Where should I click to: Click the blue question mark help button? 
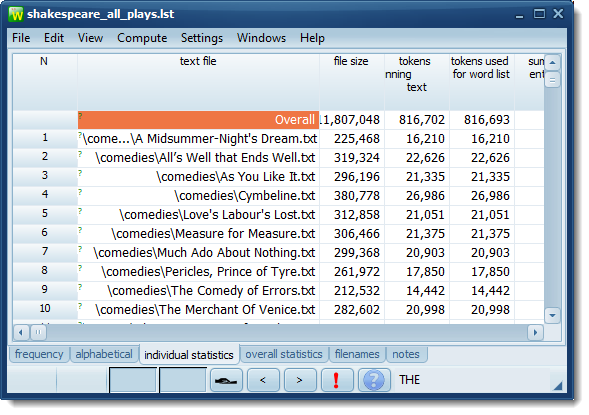374,380
